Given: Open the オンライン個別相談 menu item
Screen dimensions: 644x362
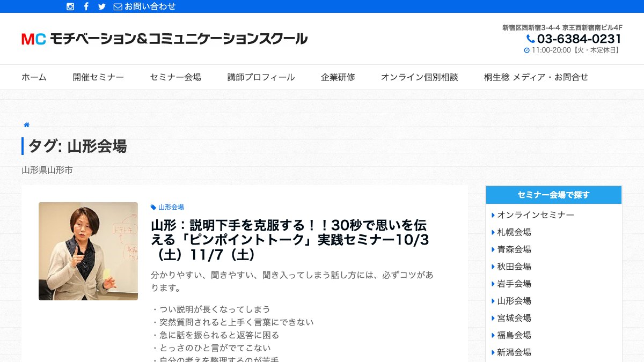Looking at the screenshot, I should click(x=420, y=77).
